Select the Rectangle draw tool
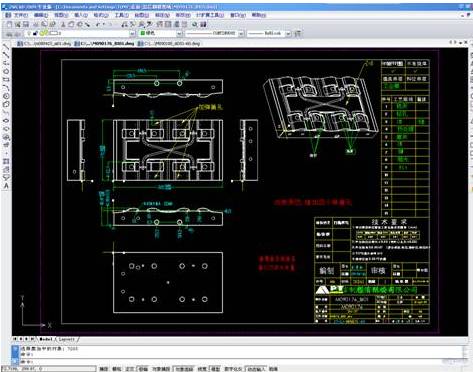 (x=6, y=80)
